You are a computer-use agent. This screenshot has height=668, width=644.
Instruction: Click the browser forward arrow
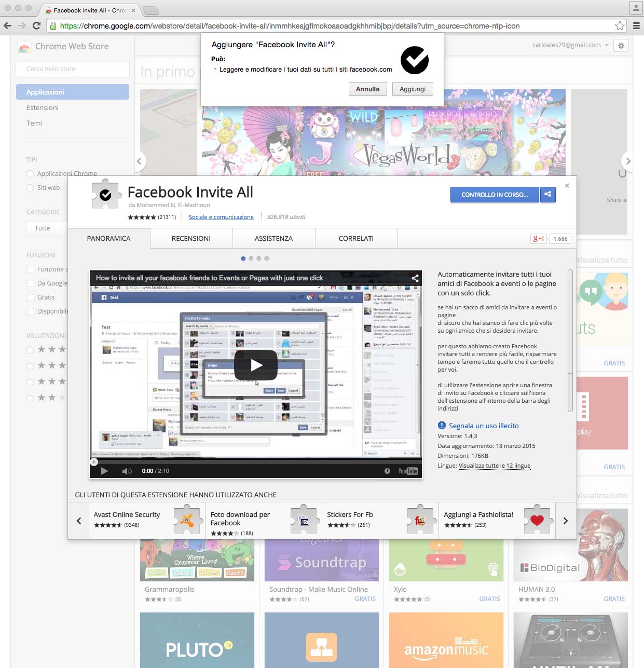pyautogui.click(x=22, y=25)
